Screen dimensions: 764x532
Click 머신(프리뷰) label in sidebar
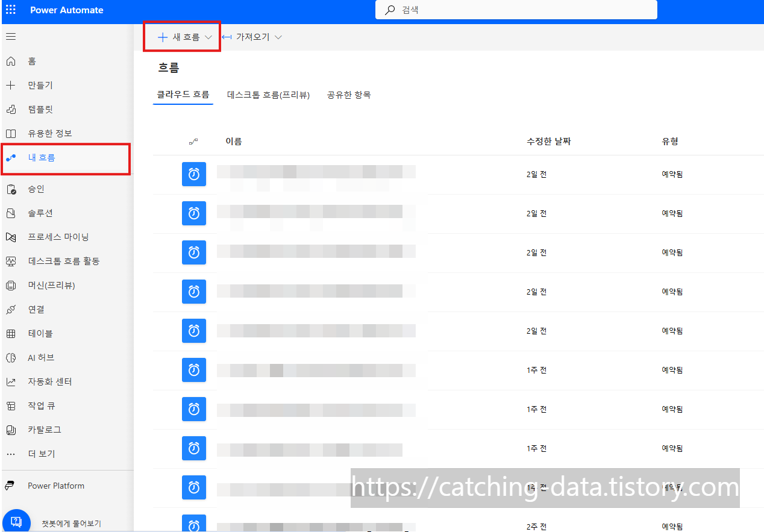51,286
